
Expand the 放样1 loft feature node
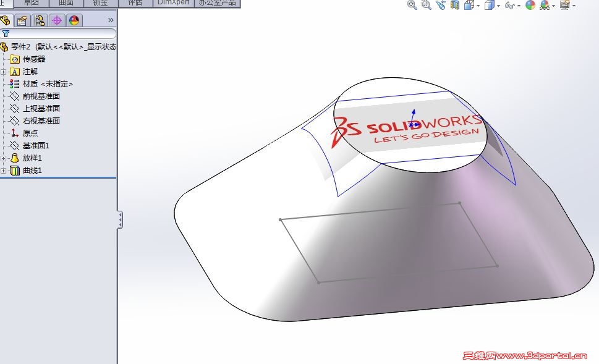coord(4,158)
